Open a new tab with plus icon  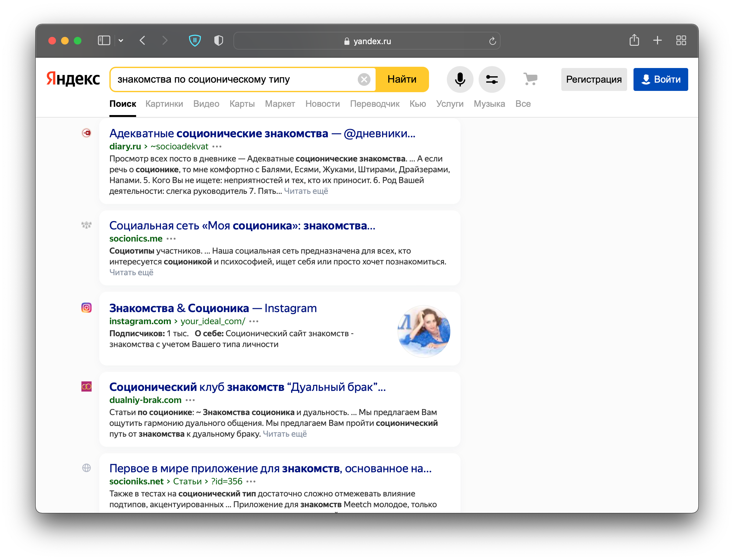point(657,40)
